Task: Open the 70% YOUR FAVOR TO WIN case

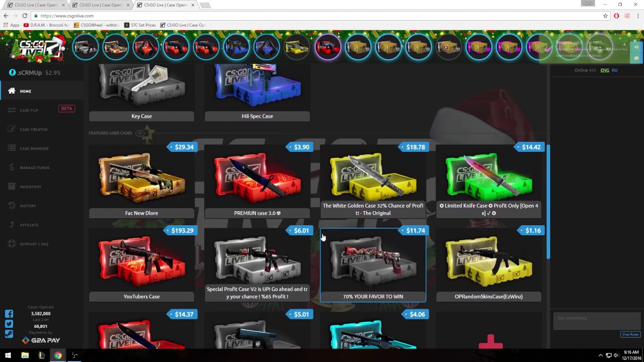Action: pyautogui.click(x=373, y=265)
